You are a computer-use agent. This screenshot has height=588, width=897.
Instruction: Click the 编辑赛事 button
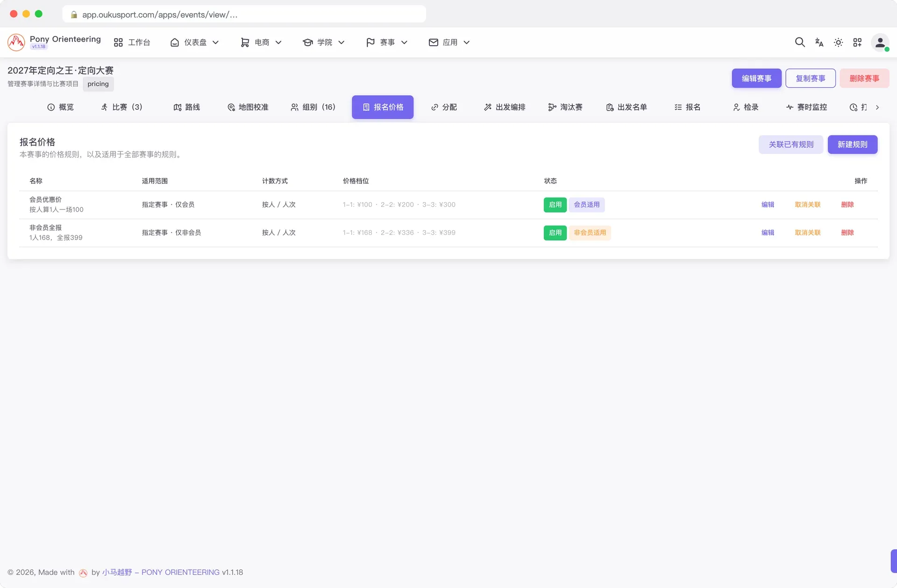[756, 78]
